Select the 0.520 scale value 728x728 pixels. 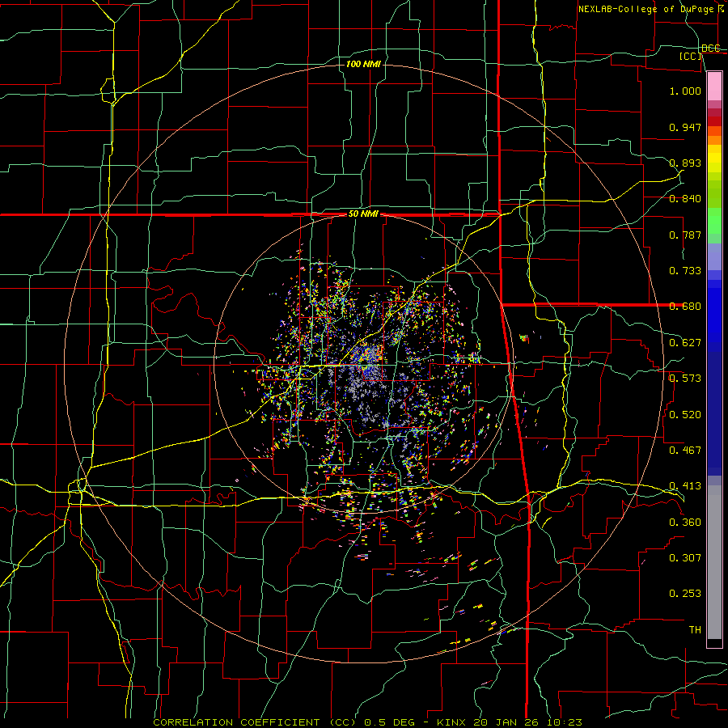pyautogui.click(x=685, y=414)
